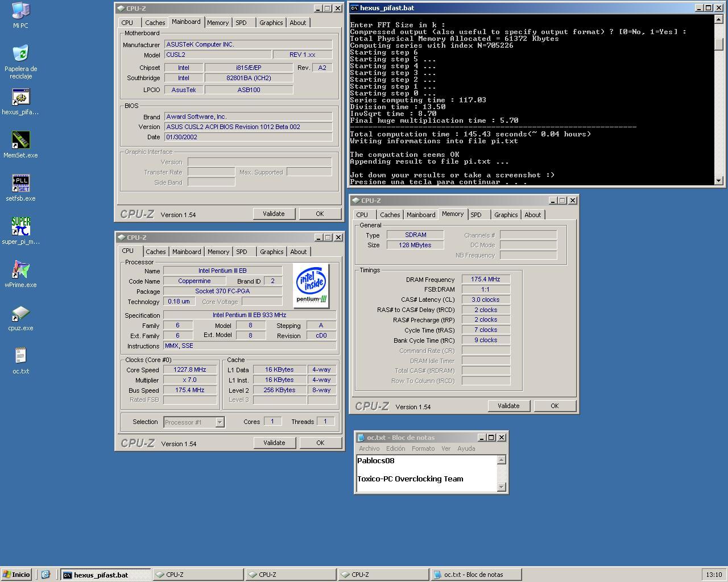This screenshot has width=728, height=582.
Task: Open the Mainboard tab in the processor CPU-Z window
Action: coord(187,252)
